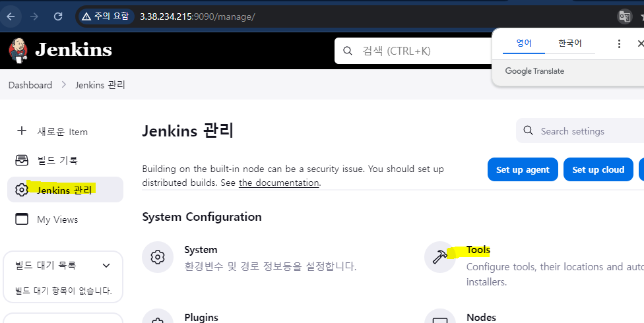Focus the Search settings field
The image size is (644, 323).
(x=580, y=131)
